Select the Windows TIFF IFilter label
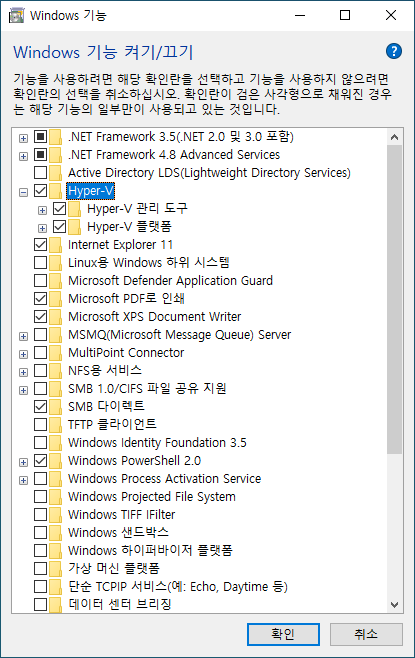Screen dimensions: 415x658 tap(122, 514)
